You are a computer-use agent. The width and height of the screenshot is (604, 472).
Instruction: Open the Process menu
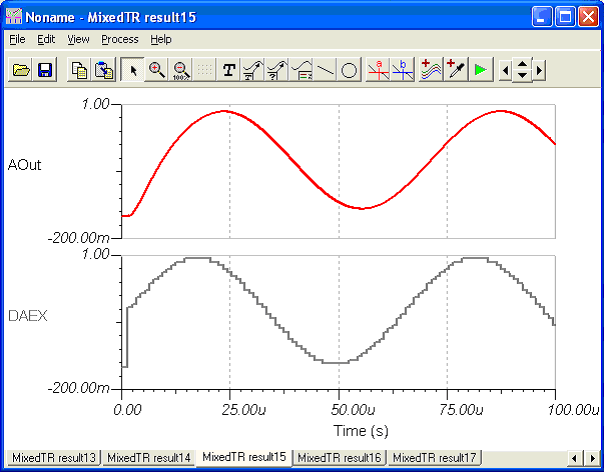[x=120, y=39]
